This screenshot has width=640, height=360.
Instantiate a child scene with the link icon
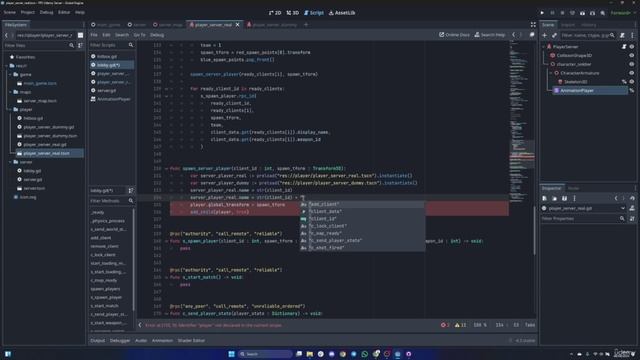pos(554,36)
